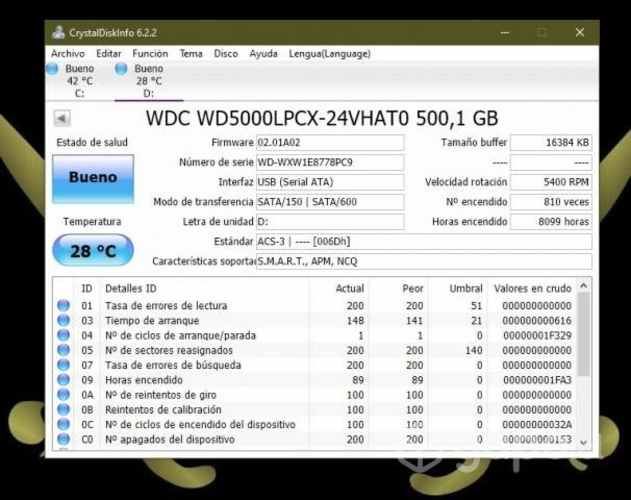631x500 pixels.
Task: Select 'Nº apagados del dispositivo' row
Action: coord(315,439)
